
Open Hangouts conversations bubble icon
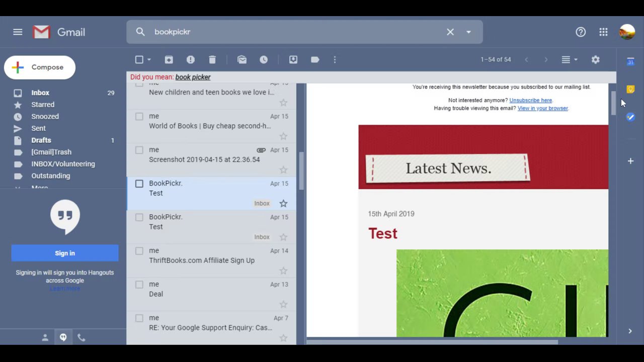pyautogui.click(x=63, y=338)
